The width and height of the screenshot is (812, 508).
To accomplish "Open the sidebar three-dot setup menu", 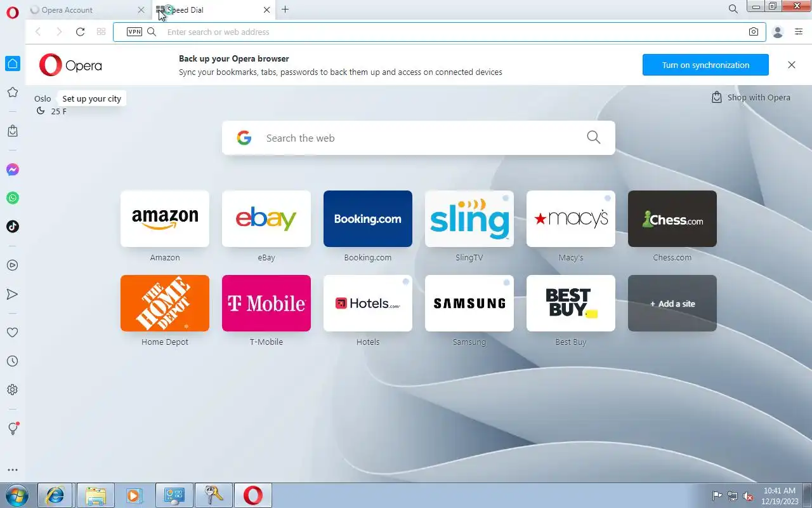I will tap(13, 471).
